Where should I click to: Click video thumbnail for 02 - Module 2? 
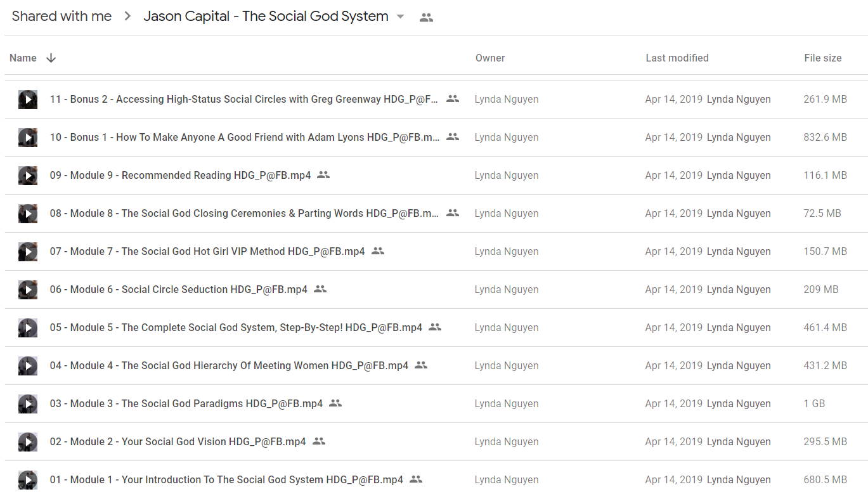point(28,442)
